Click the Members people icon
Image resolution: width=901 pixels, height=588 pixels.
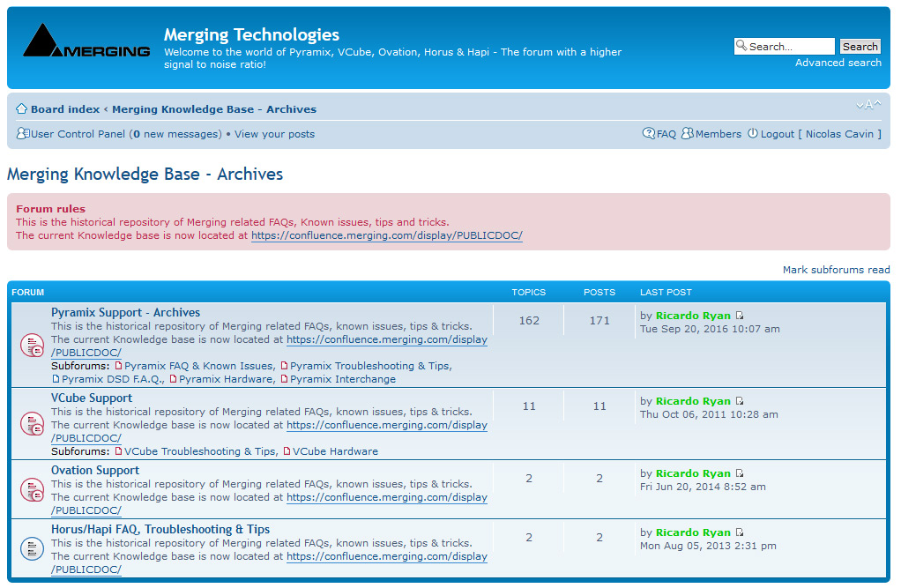click(x=688, y=133)
